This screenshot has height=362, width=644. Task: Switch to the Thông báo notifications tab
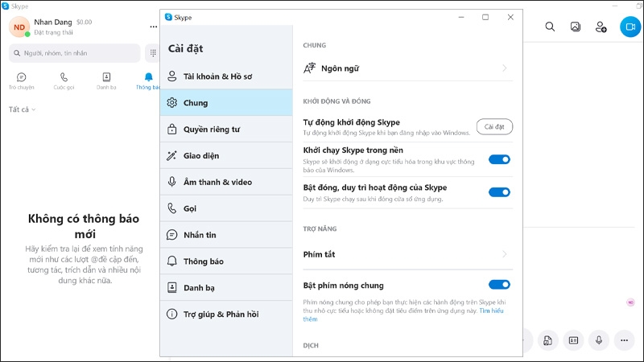[148, 81]
